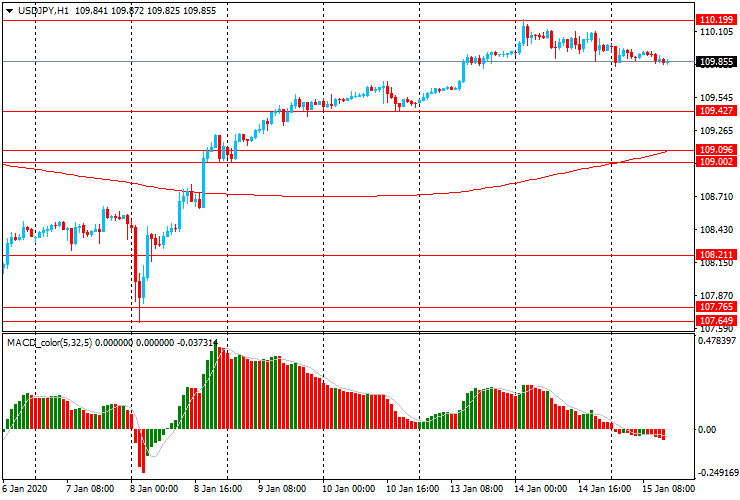
Task: Select the 109.002 red level label
Action: [716, 162]
